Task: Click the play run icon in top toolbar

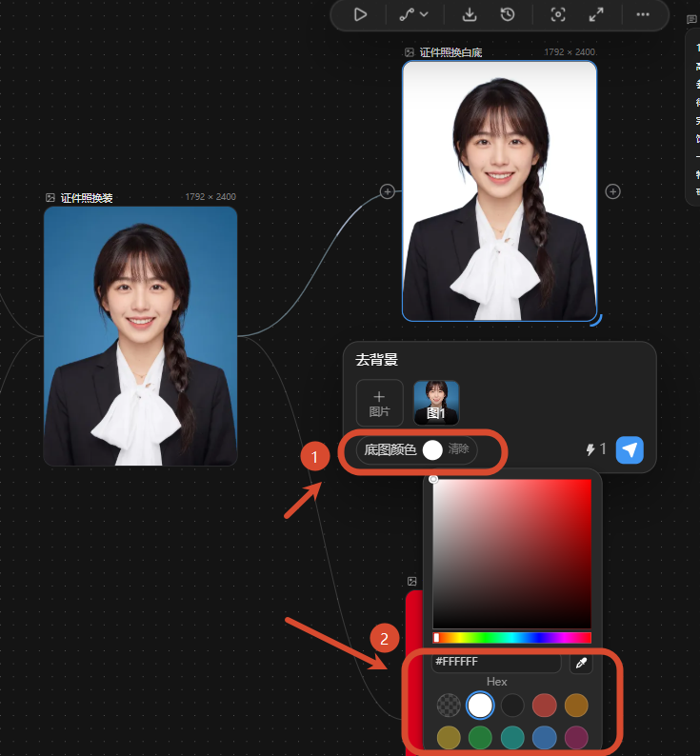Action: tap(360, 14)
